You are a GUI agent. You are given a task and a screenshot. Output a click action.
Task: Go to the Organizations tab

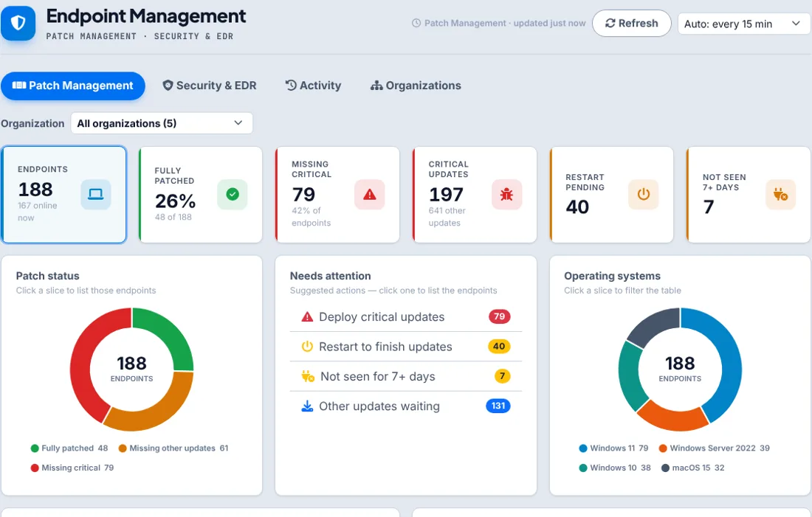tap(416, 86)
